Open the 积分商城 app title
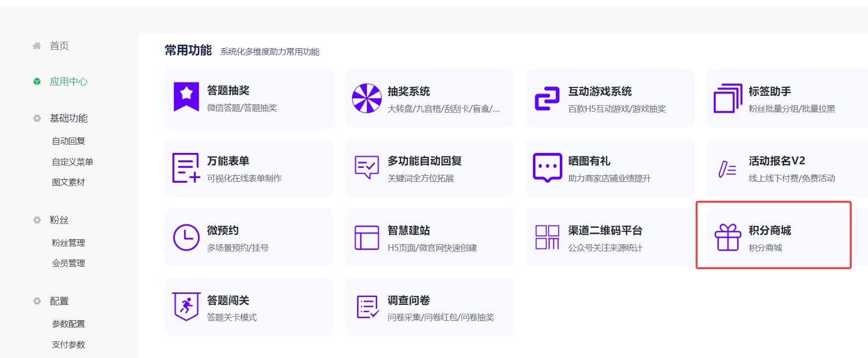 click(x=770, y=230)
